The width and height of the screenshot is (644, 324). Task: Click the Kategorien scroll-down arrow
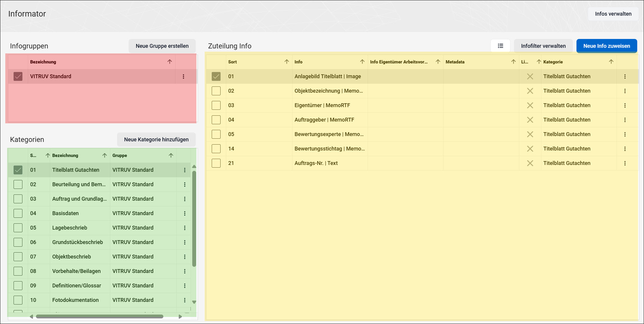(194, 302)
